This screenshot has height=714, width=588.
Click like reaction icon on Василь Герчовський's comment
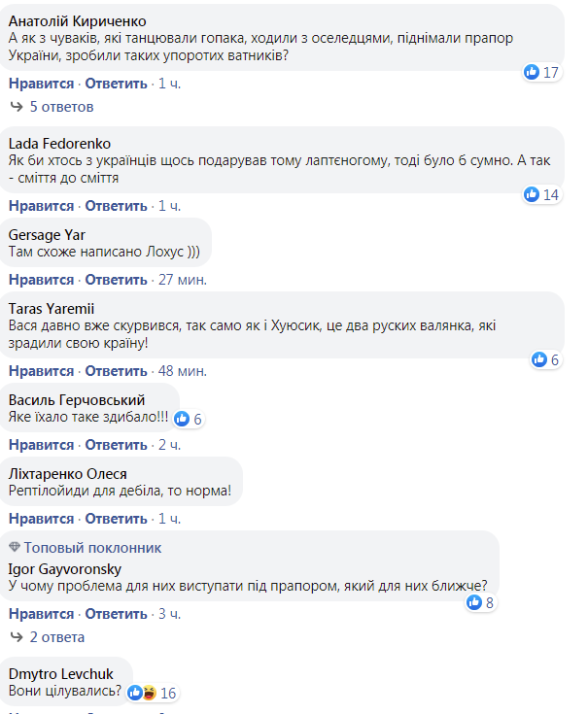(184, 419)
